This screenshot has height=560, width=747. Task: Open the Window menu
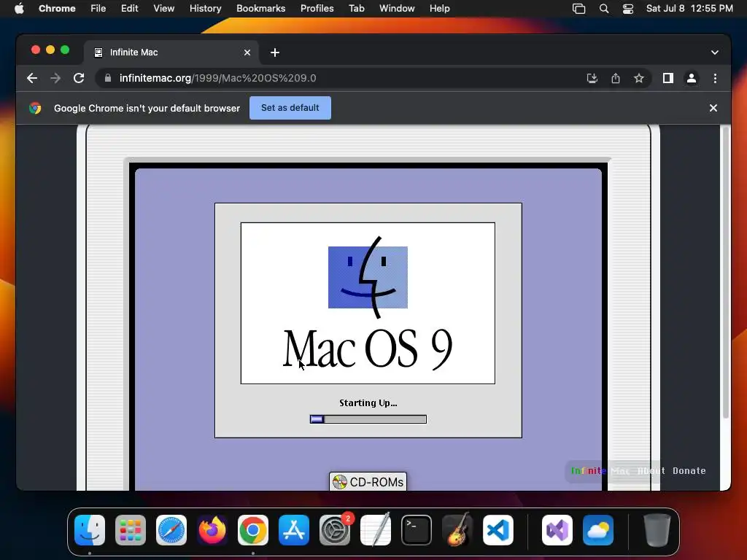[x=397, y=9]
